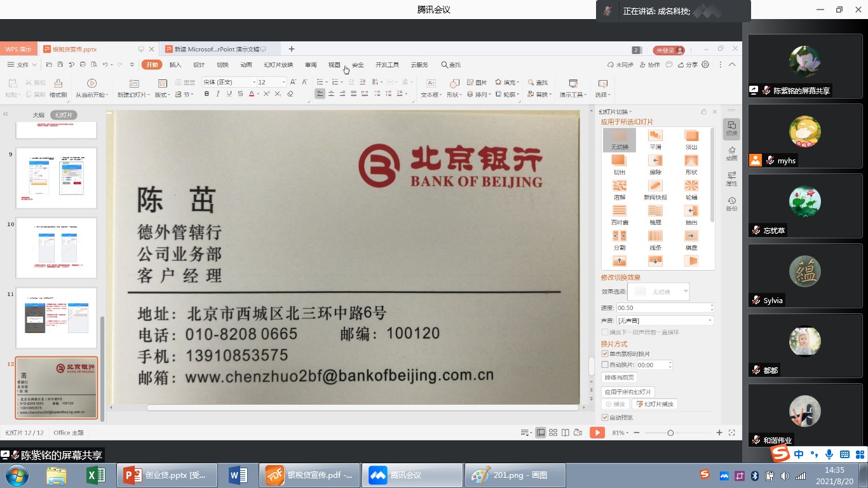868x488 pixels.
Task: Click the 应用于所有幻灯片 button
Action: tap(628, 393)
